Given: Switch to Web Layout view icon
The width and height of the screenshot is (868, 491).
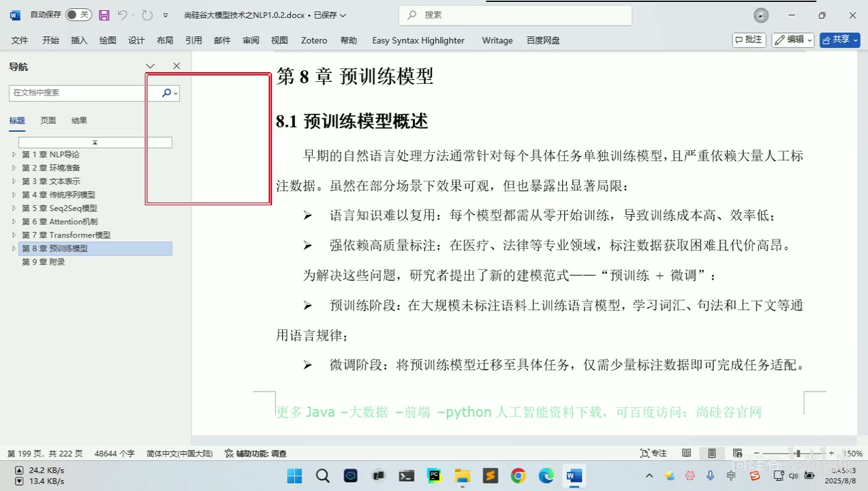Looking at the screenshot, I should tap(737, 453).
